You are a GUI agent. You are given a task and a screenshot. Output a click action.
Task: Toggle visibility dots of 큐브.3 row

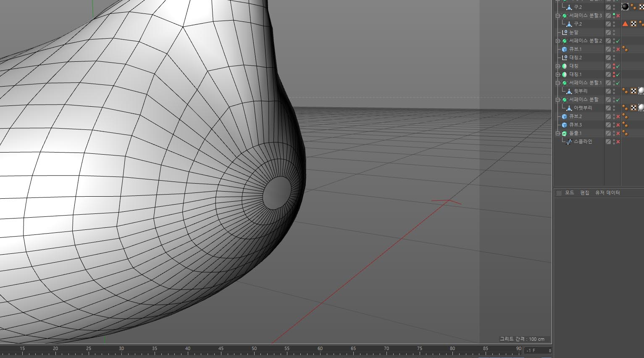click(614, 125)
